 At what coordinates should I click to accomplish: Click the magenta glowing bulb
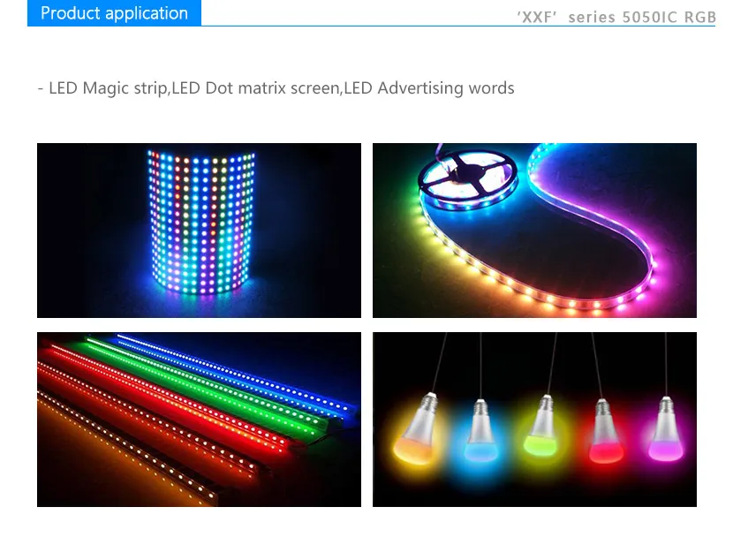pyautogui.click(x=666, y=430)
